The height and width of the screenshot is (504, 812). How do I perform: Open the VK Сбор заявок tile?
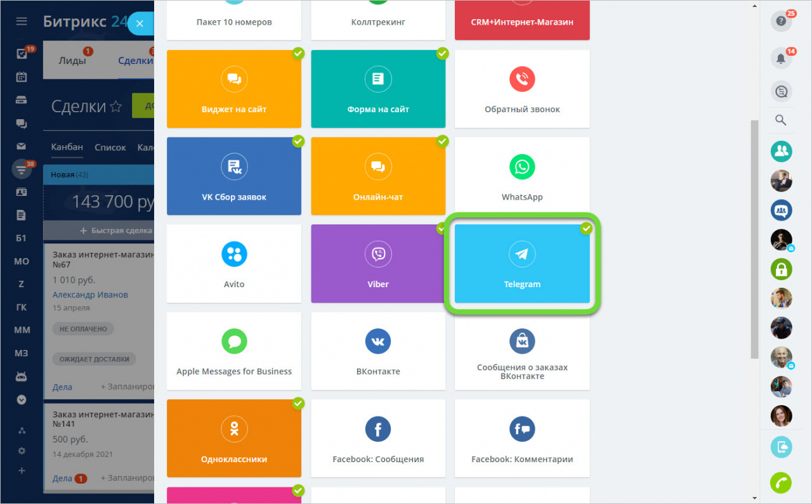234,176
